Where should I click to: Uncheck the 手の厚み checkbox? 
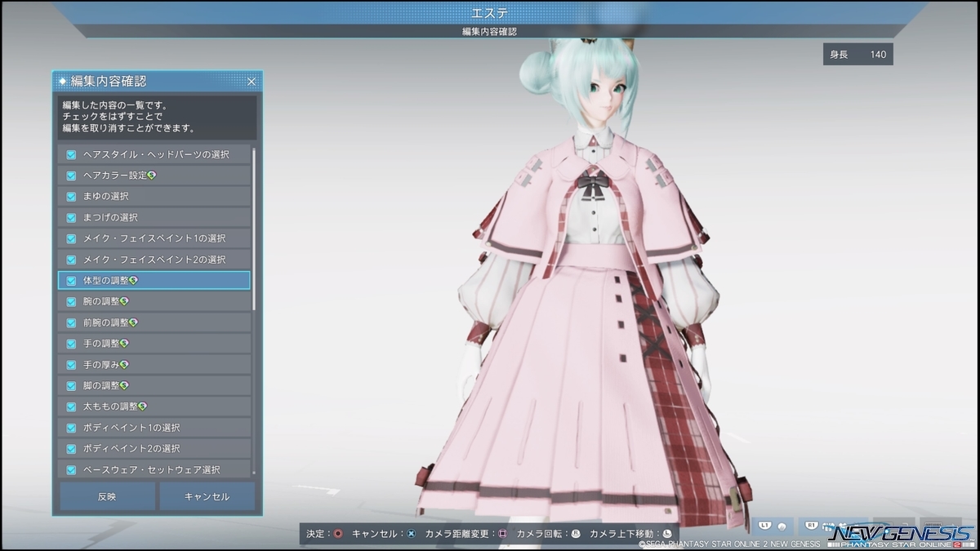click(71, 364)
